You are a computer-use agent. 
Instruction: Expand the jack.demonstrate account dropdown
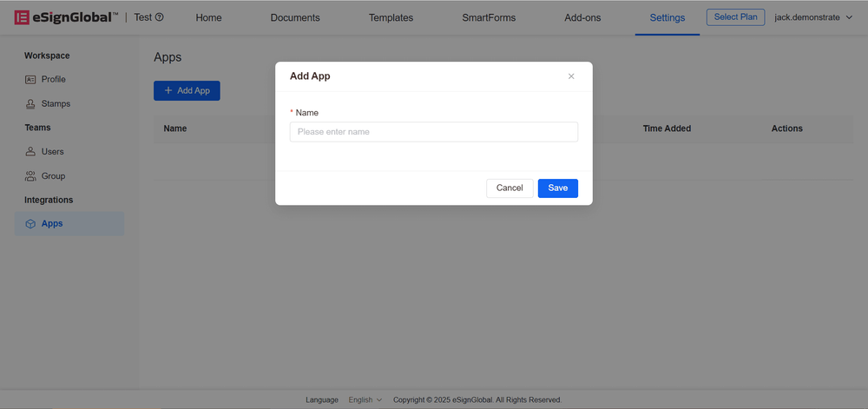coord(848,17)
